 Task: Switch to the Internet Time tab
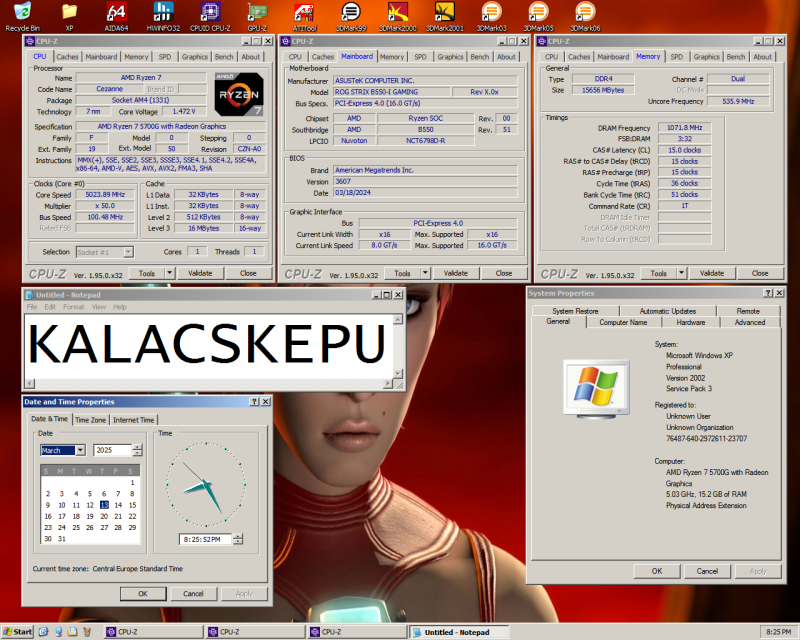pos(134,420)
